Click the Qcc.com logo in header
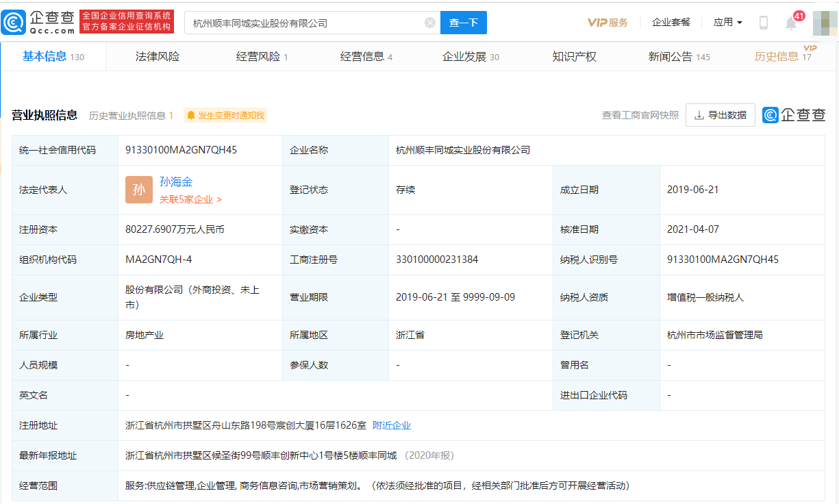Image resolution: width=839 pixels, height=504 pixels. pos(38,22)
